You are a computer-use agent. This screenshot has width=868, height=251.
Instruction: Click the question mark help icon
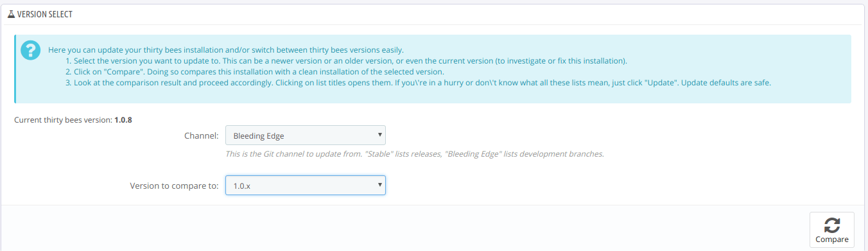30,50
